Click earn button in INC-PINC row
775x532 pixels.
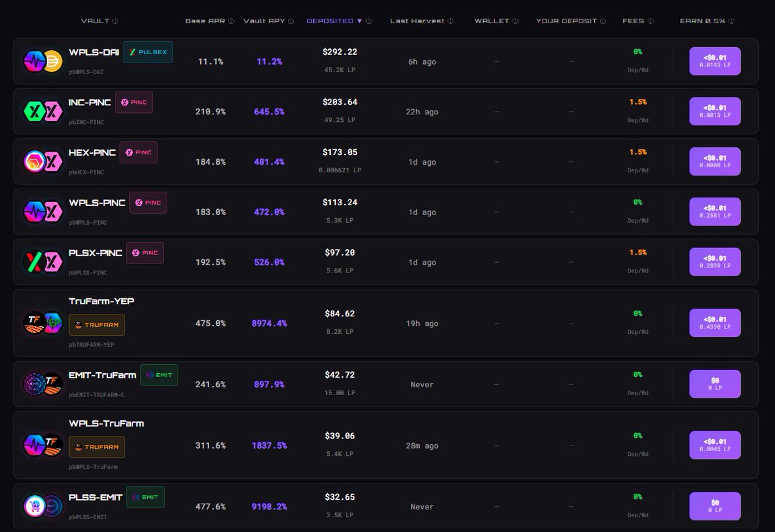tap(715, 112)
